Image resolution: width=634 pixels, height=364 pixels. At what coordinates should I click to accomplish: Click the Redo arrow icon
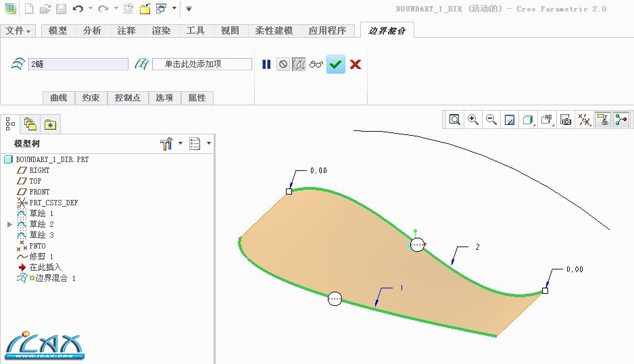click(x=103, y=9)
